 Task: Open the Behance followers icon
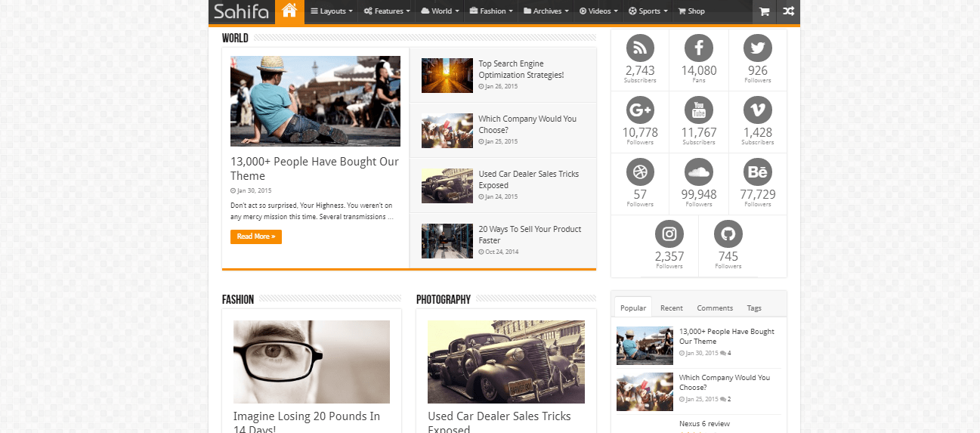coord(758,172)
